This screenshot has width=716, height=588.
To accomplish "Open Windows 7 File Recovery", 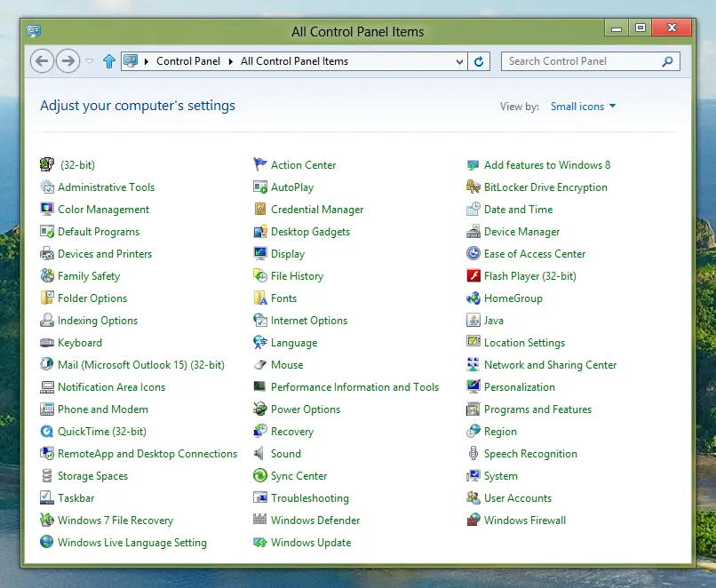I will click(115, 520).
